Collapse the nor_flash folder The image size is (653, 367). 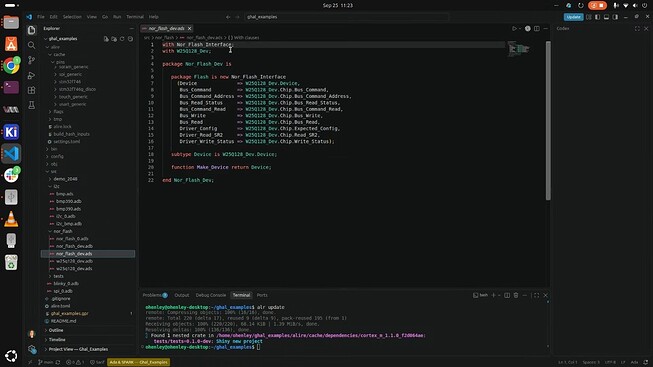coord(62,231)
